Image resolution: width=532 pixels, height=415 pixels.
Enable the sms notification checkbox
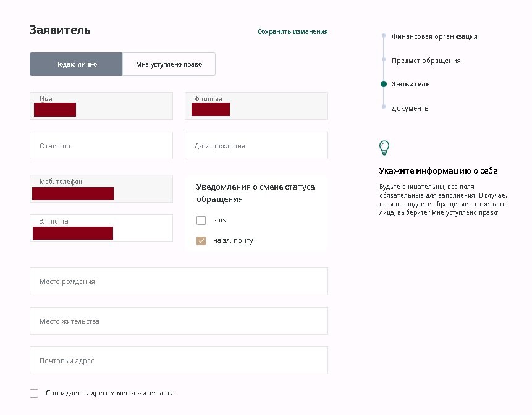coord(201,220)
